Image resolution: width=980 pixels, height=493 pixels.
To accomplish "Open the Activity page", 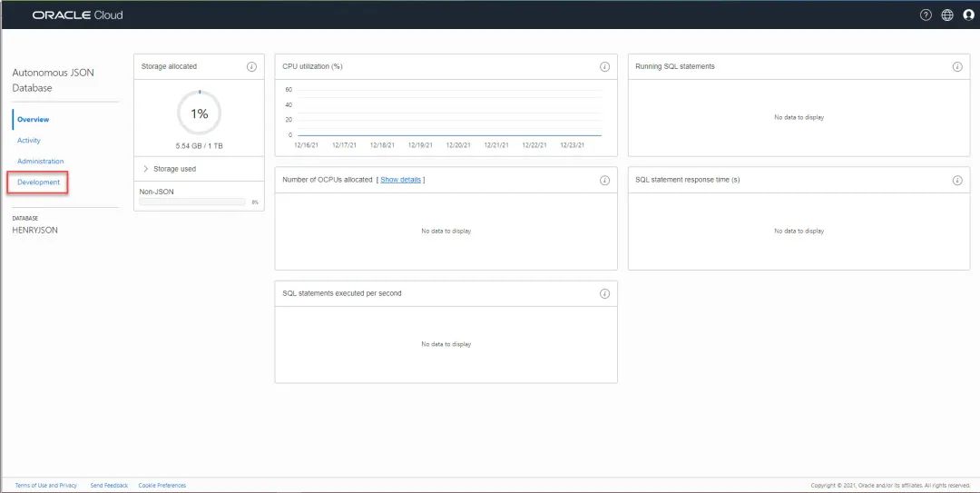I will (29, 141).
